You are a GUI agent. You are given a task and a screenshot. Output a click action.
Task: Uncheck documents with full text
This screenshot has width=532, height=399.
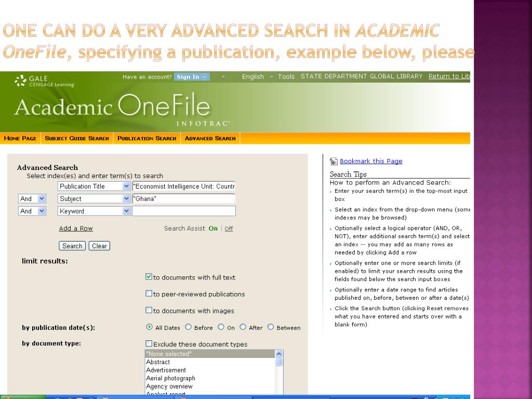pos(149,276)
